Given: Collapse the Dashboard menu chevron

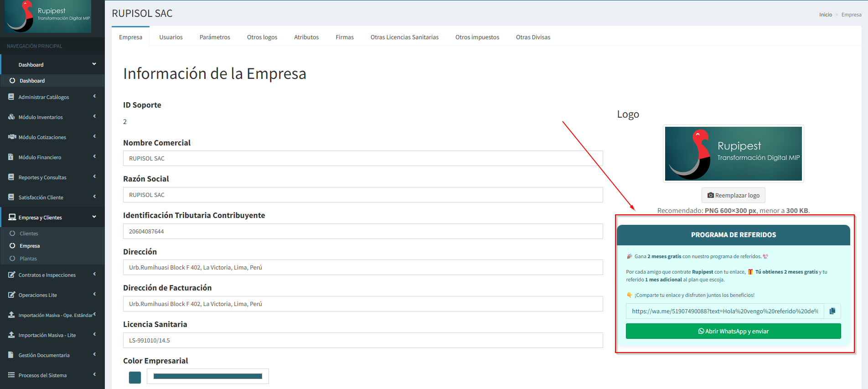Looking at the screenshot, I should point(94,64).
